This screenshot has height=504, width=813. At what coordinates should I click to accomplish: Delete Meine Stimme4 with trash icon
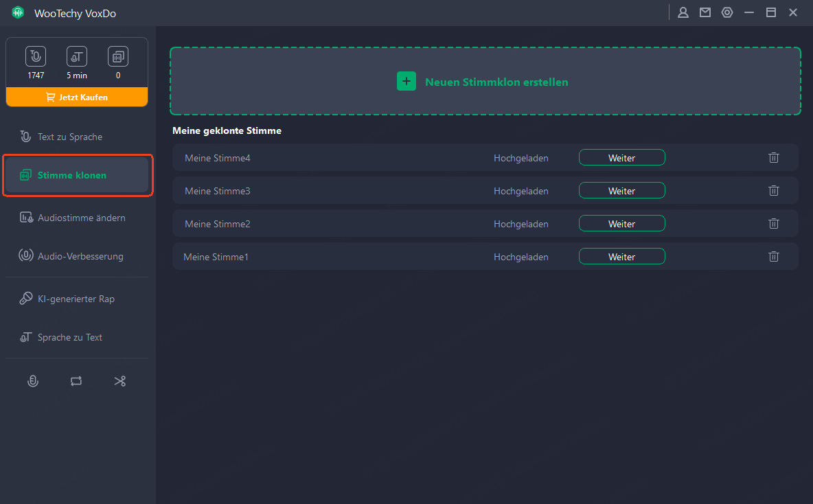click(x=774, y=158)
